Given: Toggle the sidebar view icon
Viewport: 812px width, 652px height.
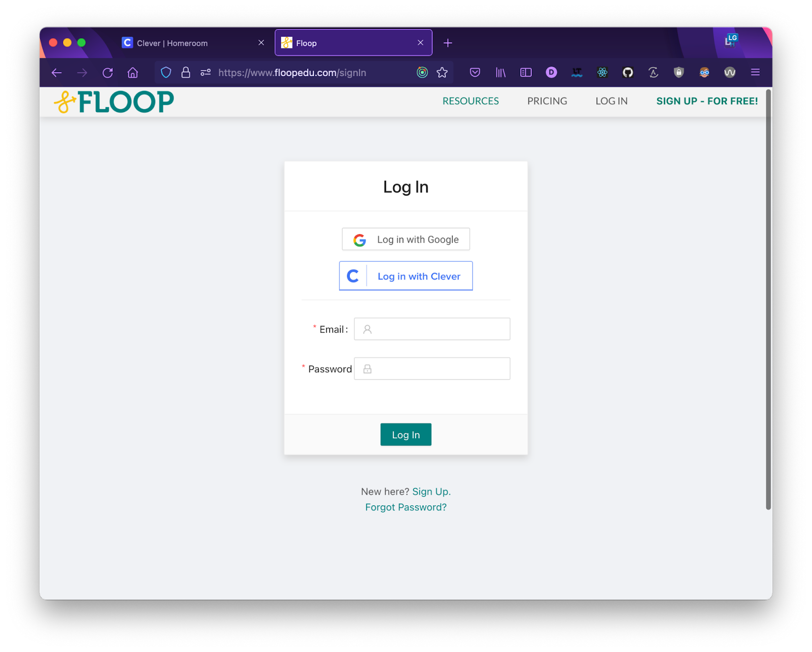Looking at the screenshot, I should pyautogui.click(x=526, y=73).
